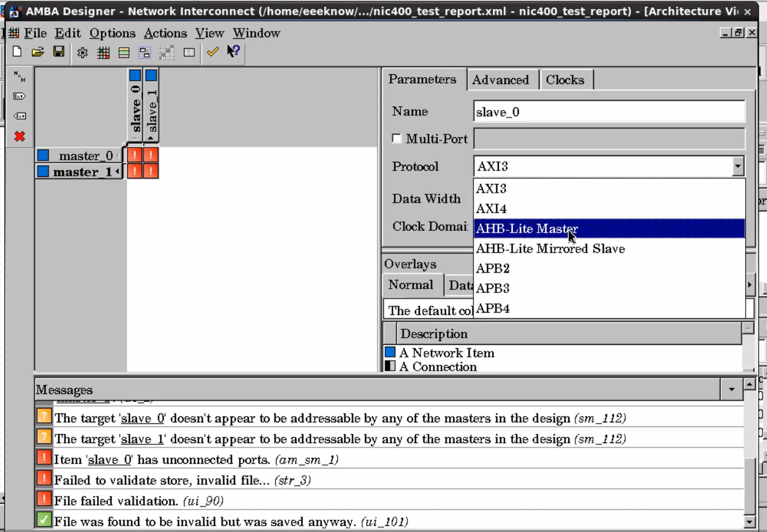
Task: Click the list view toolbar icon
Action: [189, 53]
